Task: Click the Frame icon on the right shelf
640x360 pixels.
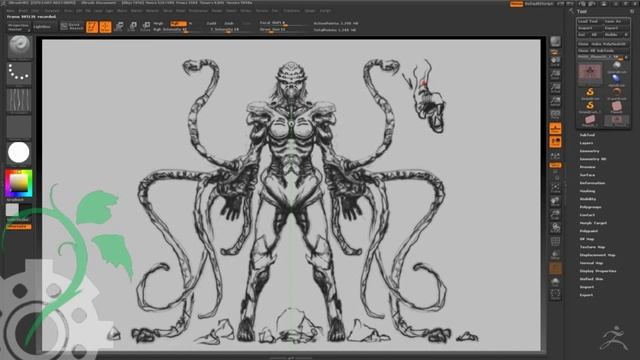Action: pos(555,187)
